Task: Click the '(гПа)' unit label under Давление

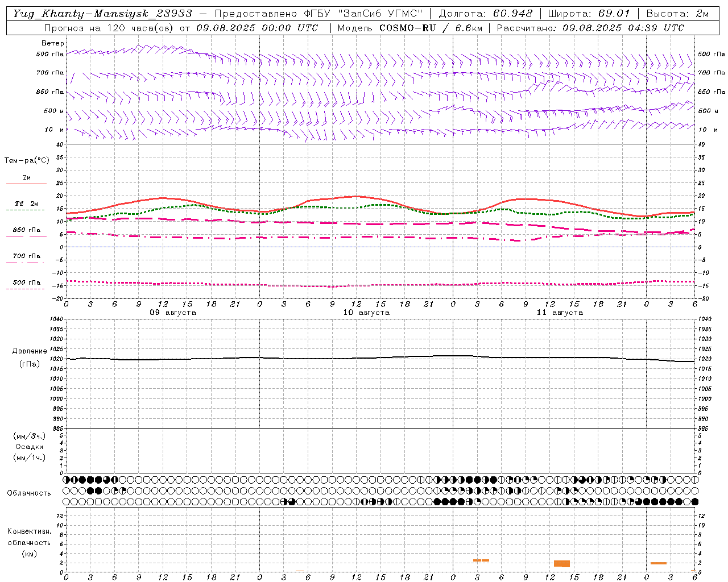Action: (x=30, y=364)
